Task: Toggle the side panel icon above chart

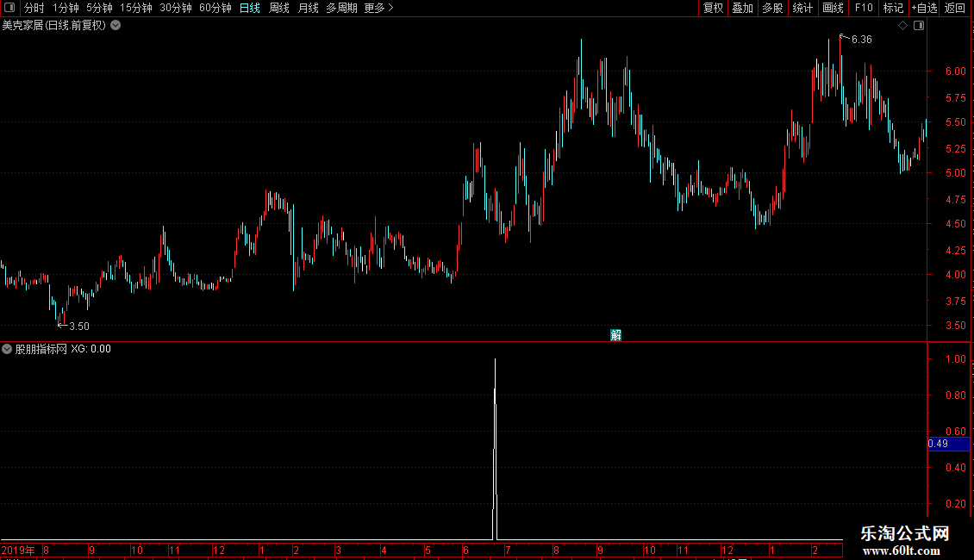Action: (x=919, y=26)
